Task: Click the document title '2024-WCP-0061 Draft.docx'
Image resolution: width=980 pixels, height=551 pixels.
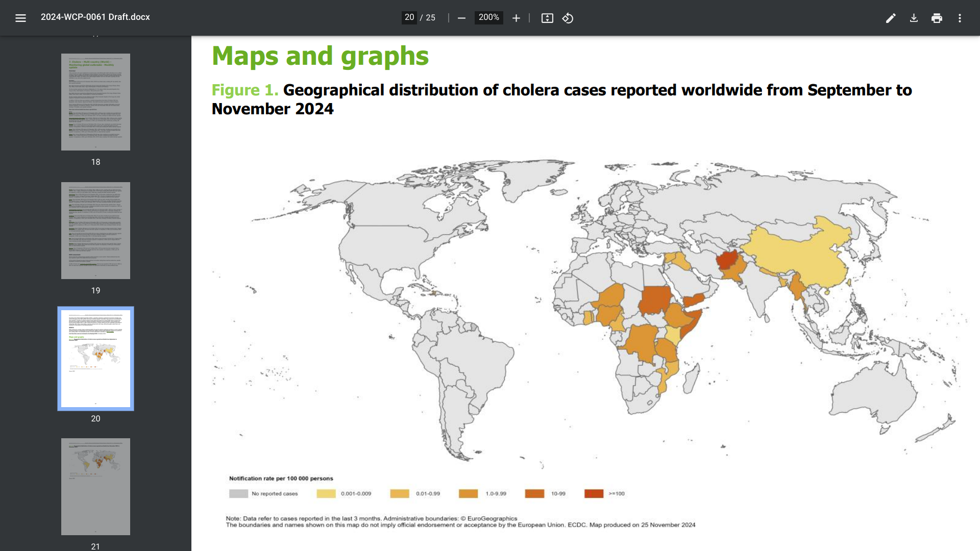Action: [x=95, y=17]
